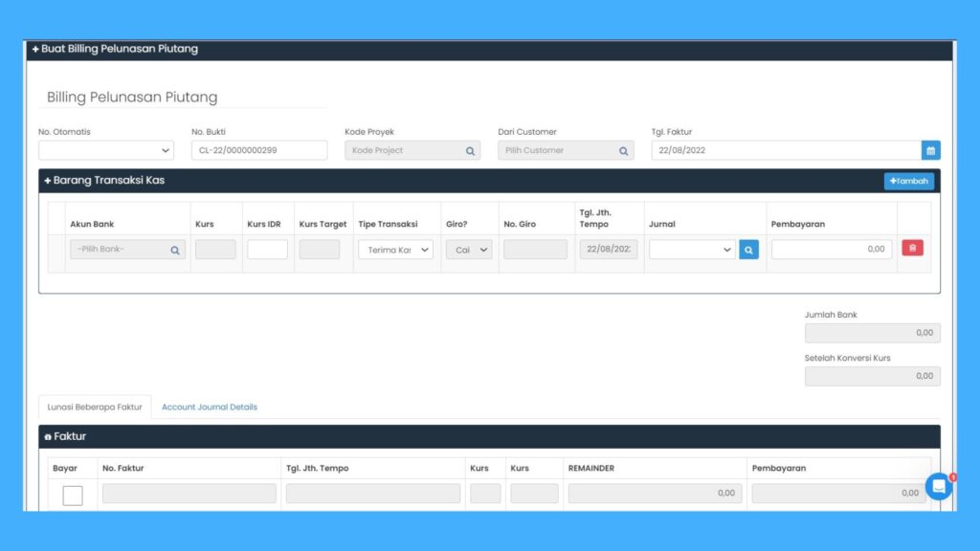Click the Kurs IDR input box

[267, 250]
